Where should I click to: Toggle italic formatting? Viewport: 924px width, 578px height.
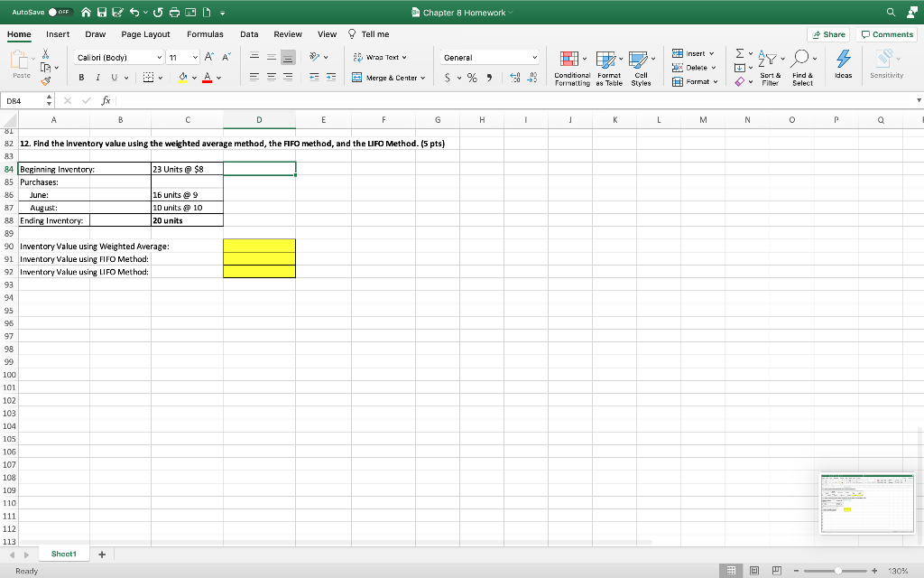click(97, 79)
